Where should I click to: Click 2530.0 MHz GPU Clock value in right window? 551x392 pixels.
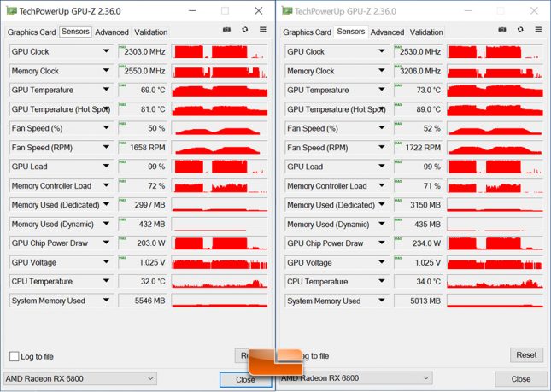point(419,51)
